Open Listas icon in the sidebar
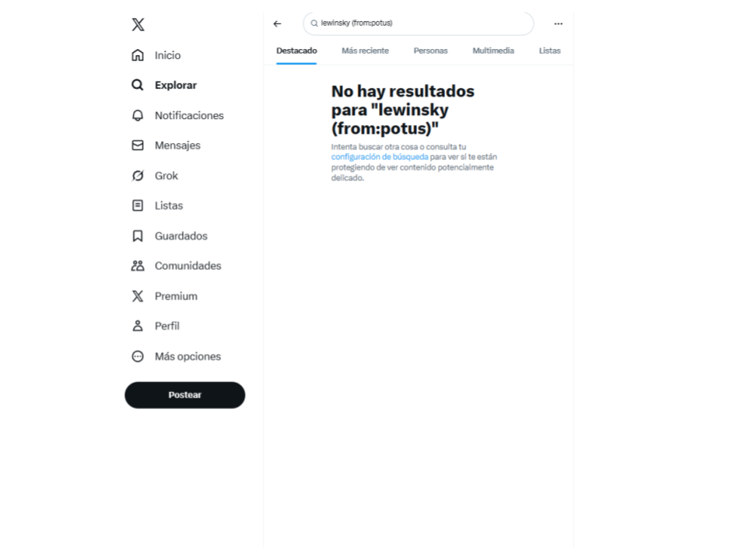Viewport: 747px width, 560px height. [x=138, y=205]
